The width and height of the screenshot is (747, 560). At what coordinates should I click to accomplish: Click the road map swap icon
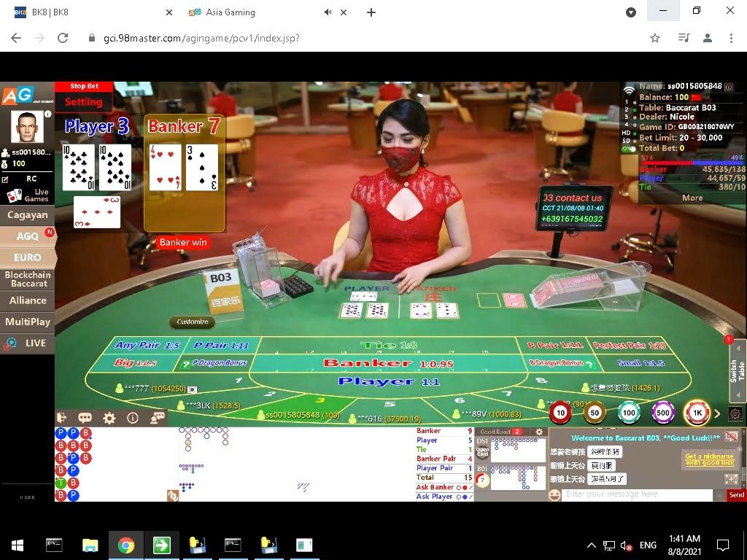click(173, 495)
